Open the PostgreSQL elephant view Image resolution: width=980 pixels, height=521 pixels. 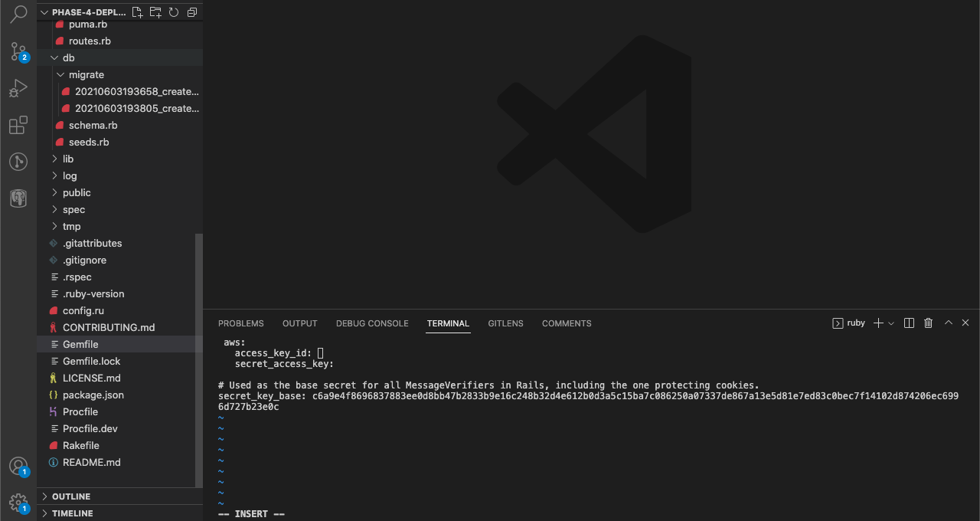[18, 198]
